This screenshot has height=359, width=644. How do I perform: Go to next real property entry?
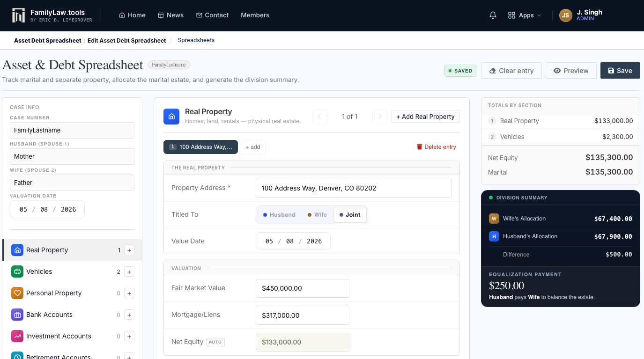tap(380, 117)
